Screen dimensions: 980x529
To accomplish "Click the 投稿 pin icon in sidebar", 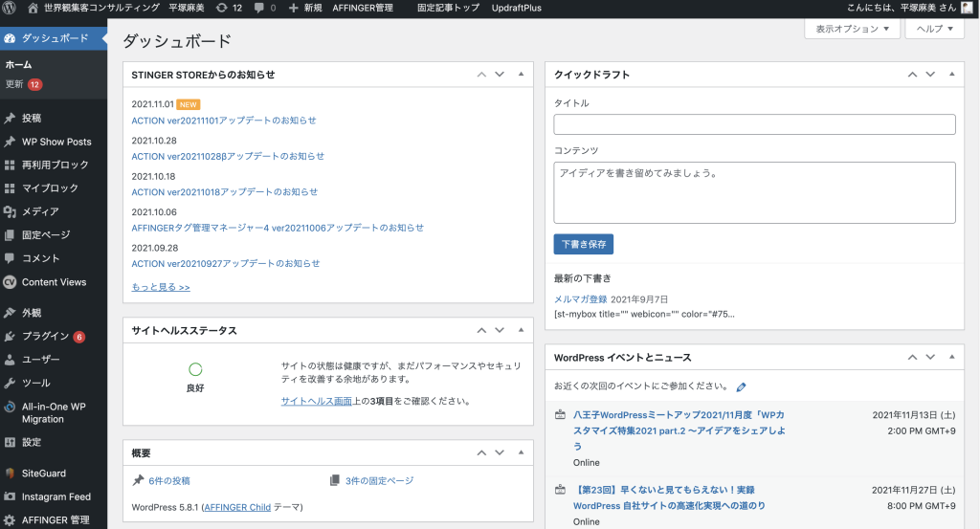I will pos(10,118).
